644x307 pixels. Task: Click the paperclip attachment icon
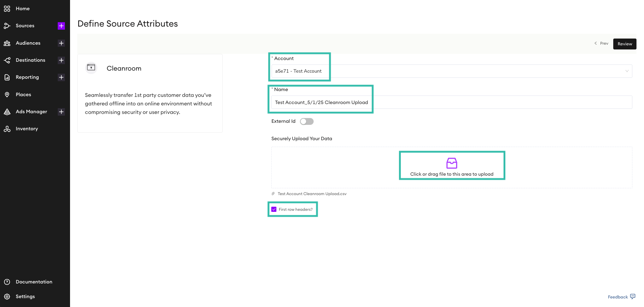coord(273,194)
